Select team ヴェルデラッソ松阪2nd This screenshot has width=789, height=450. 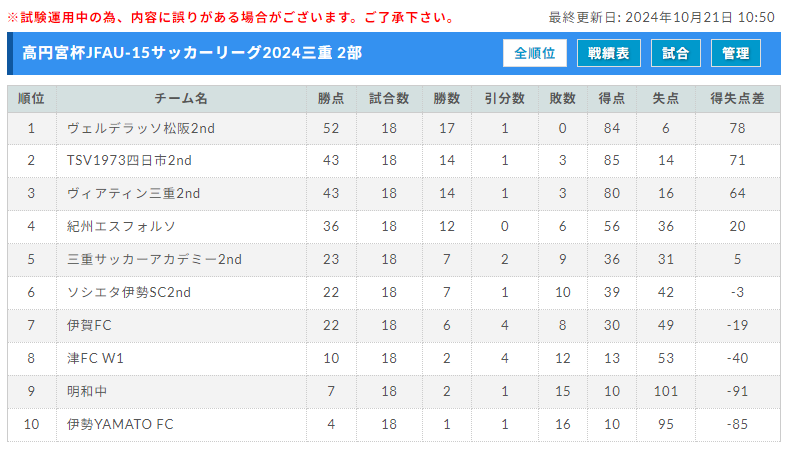click(x=141, y=128)
